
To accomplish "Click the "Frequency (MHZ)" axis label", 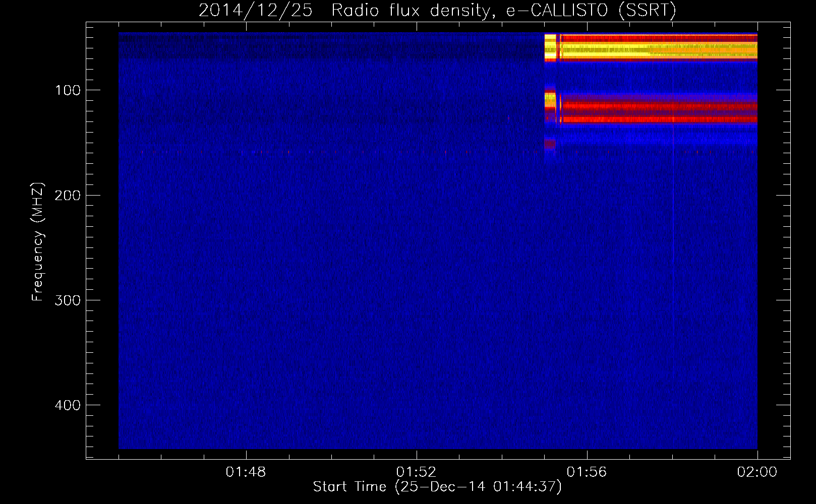I will pos(38,242).
